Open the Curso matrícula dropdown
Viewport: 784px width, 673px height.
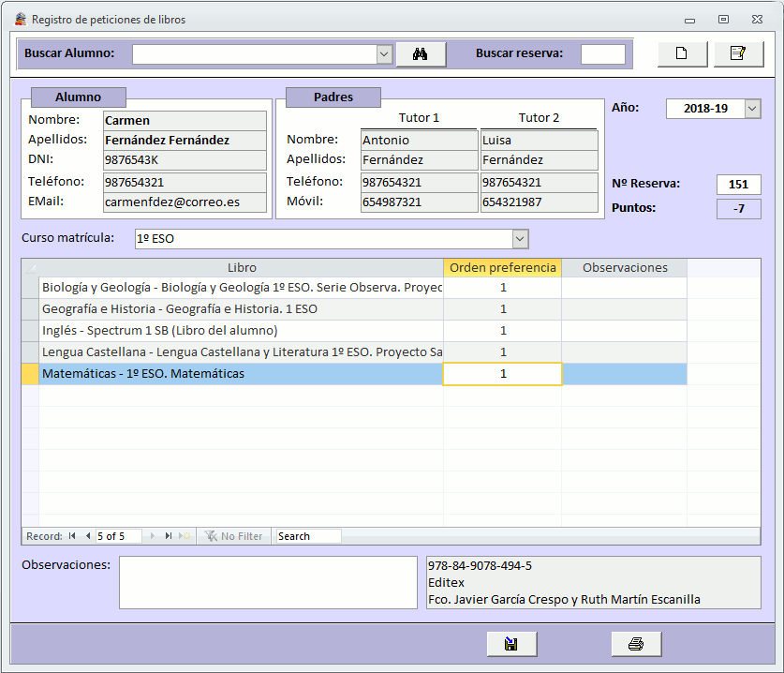[520, 239]
